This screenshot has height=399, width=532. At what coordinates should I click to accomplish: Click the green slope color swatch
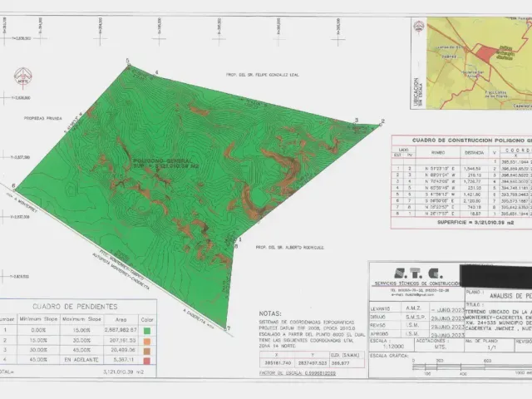[147, 331]
